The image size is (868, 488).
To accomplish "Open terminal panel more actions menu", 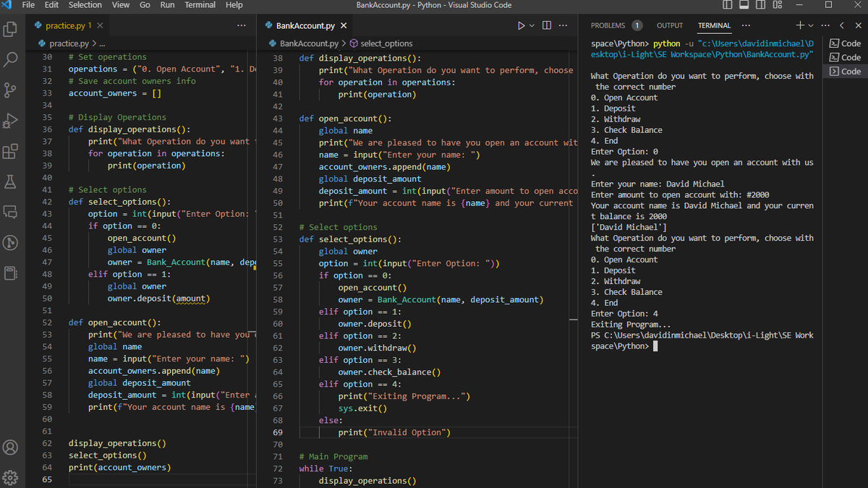I will 825,25.
